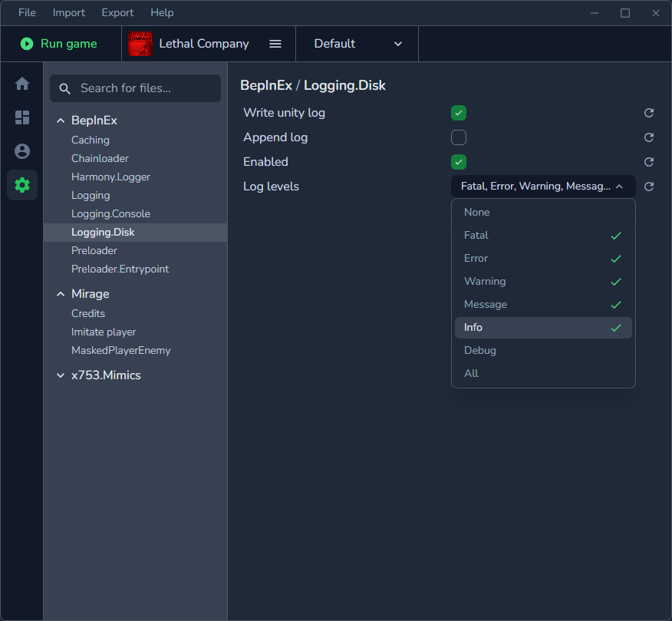Open the Harmony.Logger config file
Viewport: 672px width, 621px height.
point(110,177)
